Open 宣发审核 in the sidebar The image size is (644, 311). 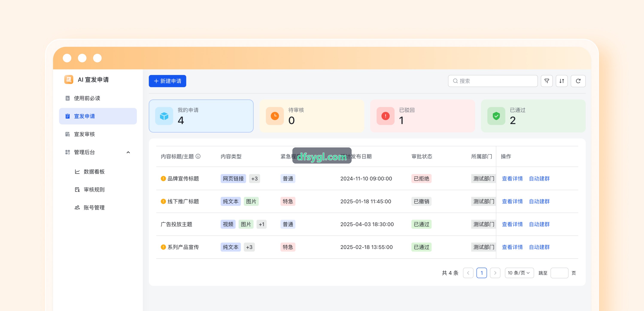click(x=98, y=134)
